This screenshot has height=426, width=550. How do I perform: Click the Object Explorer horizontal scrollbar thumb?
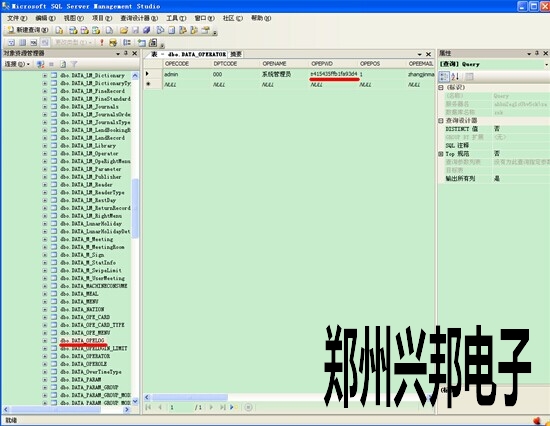56,410
